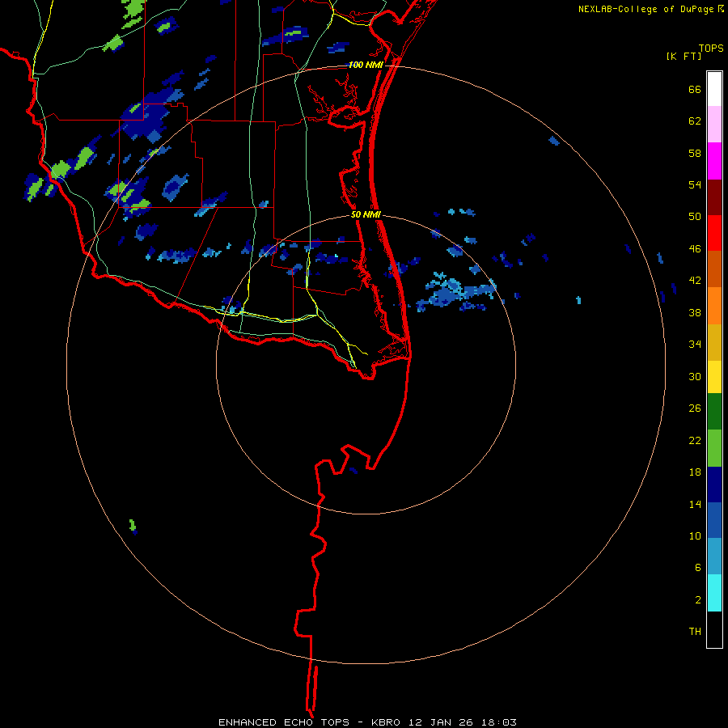Click the white swatch in the tops legend
Screen dimensions: 728x728
coord(714,89)
